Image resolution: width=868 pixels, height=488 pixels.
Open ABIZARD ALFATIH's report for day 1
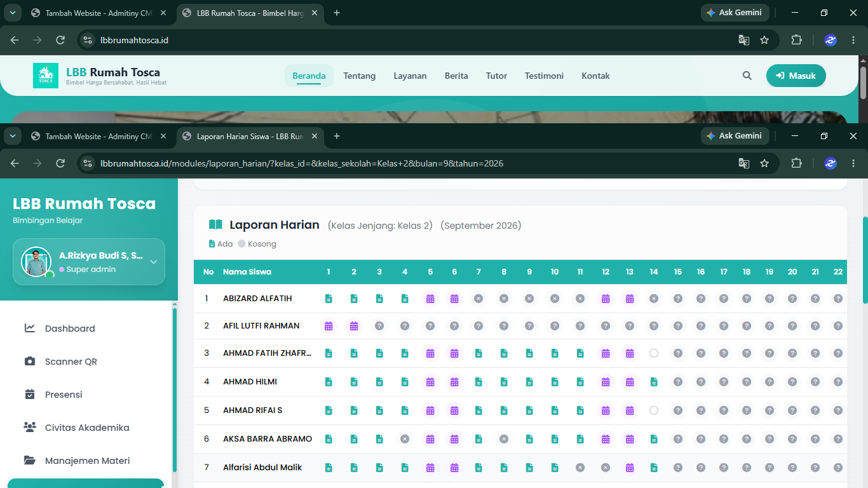[329, 299]
